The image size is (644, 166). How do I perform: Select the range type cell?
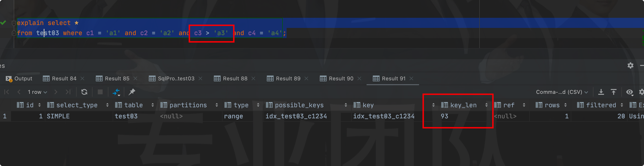pyautogui.click(x=243, y=116)
